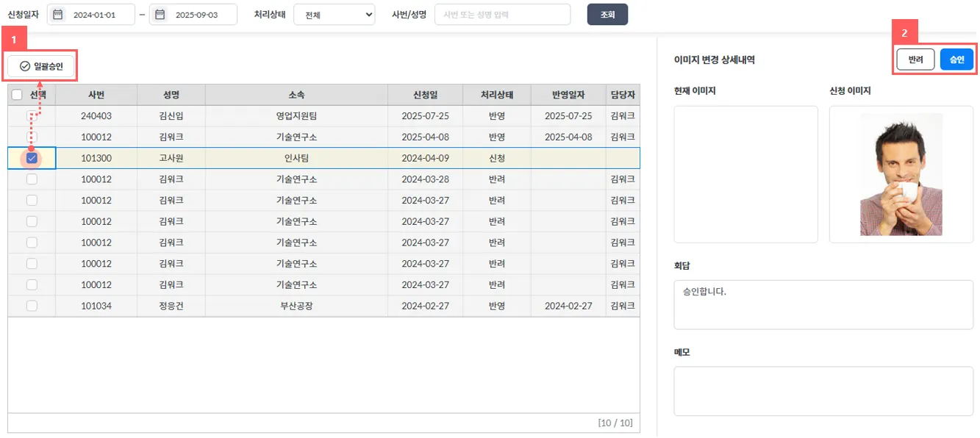Select the 영업지원팀 department cell
Viewport: 980px width, 438px height.
pos(296,116)
